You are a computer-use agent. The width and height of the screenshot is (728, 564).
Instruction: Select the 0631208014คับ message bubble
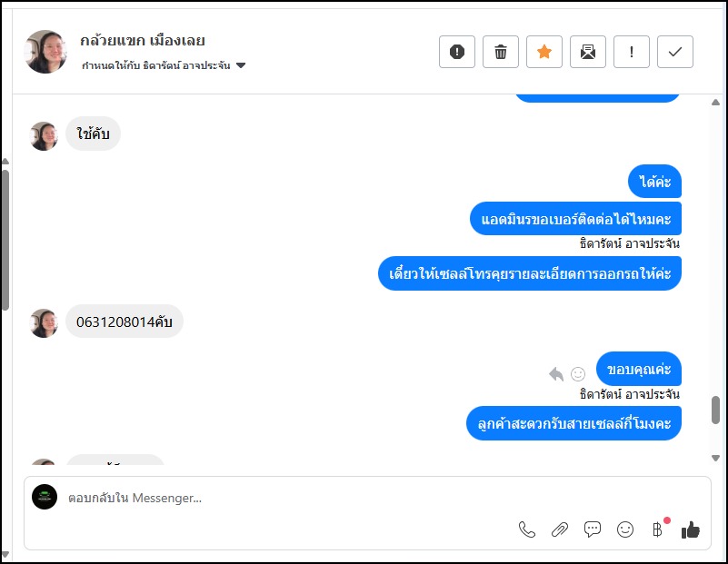pyautogui.click(x=125, y=322)
